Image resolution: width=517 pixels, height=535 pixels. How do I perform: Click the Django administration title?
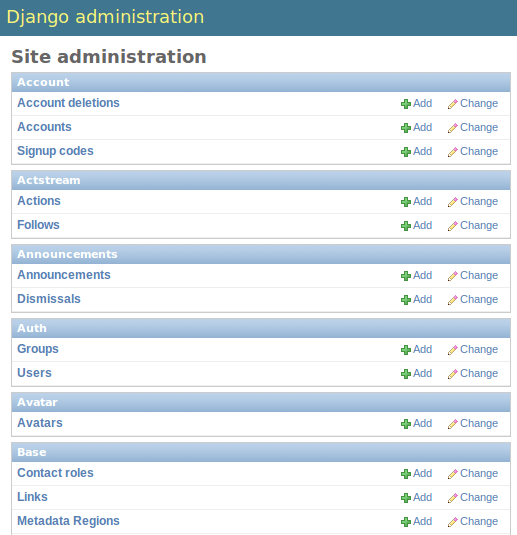point(105,17)
